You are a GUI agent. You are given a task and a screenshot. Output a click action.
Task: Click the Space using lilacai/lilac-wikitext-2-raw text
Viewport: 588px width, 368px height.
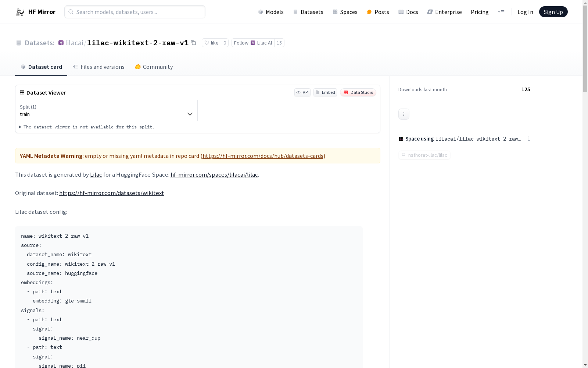463,139
